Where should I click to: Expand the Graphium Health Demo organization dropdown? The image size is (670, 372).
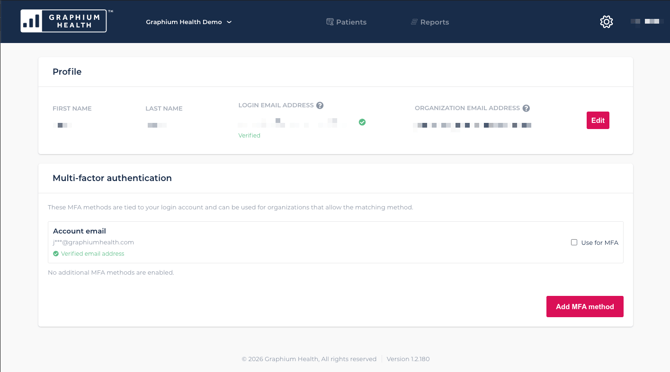coord(188,22)
